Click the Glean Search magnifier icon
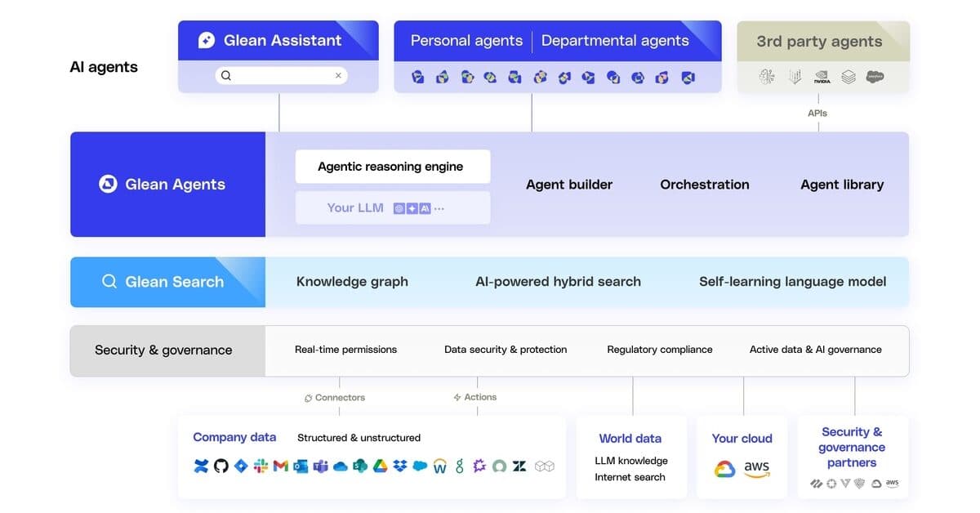 (109, 281)
